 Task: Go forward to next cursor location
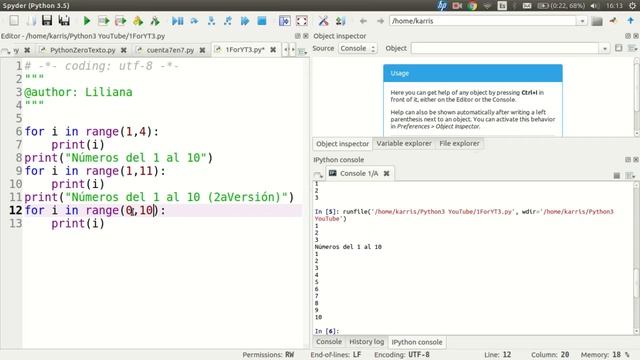tap(380, 20)
